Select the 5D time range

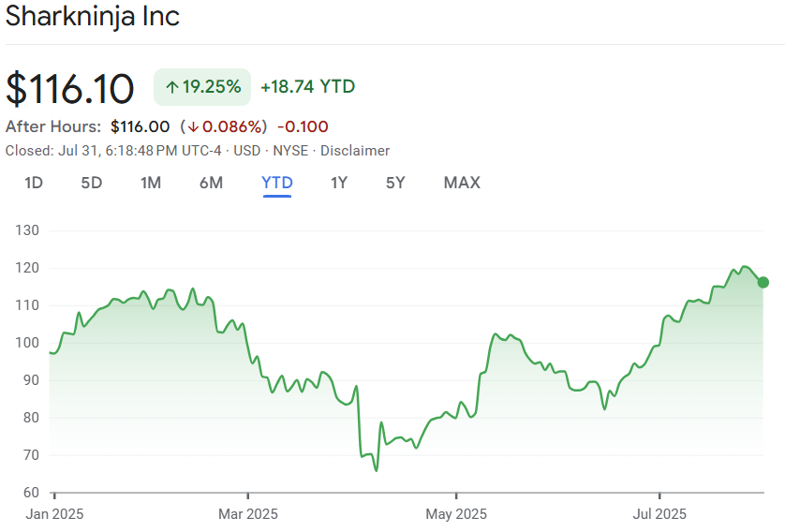91,183
